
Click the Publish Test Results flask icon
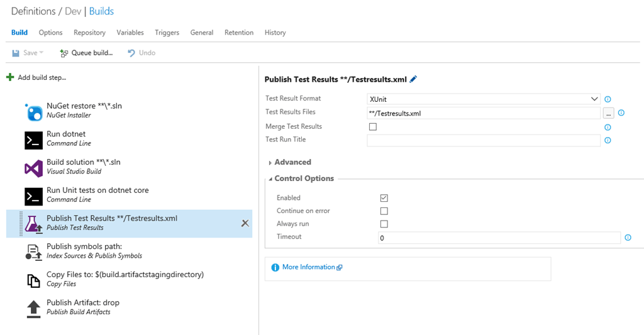click(34, 224)
